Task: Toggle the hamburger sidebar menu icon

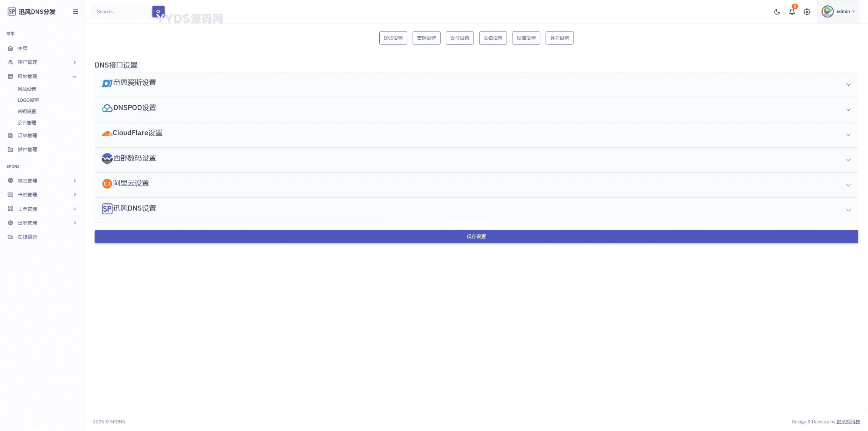Action: (76, 12)
